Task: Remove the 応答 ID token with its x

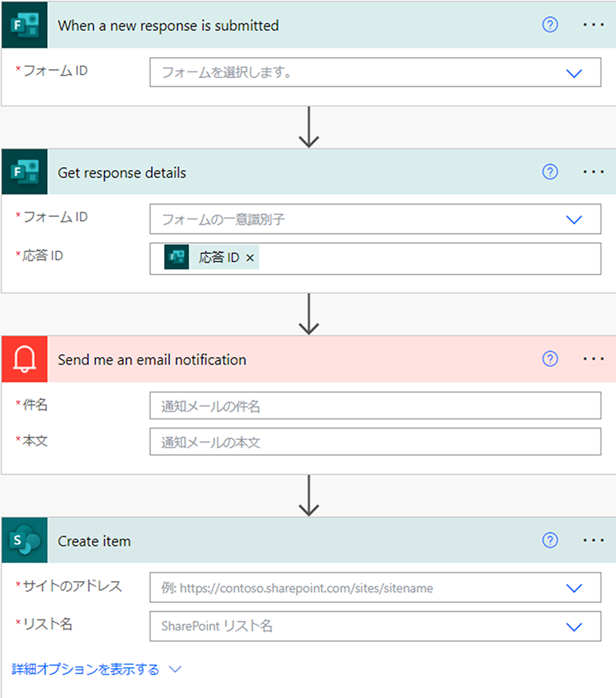Action: pyautogui.click(x=249, y=259)
